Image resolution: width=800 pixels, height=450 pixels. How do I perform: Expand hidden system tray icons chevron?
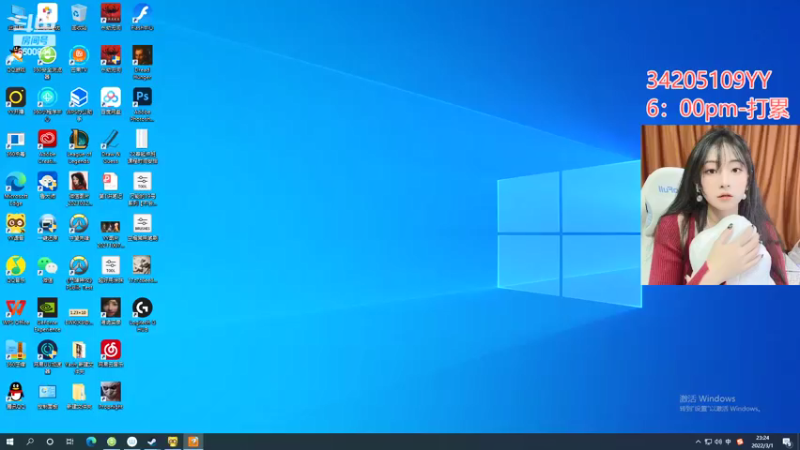698,442
